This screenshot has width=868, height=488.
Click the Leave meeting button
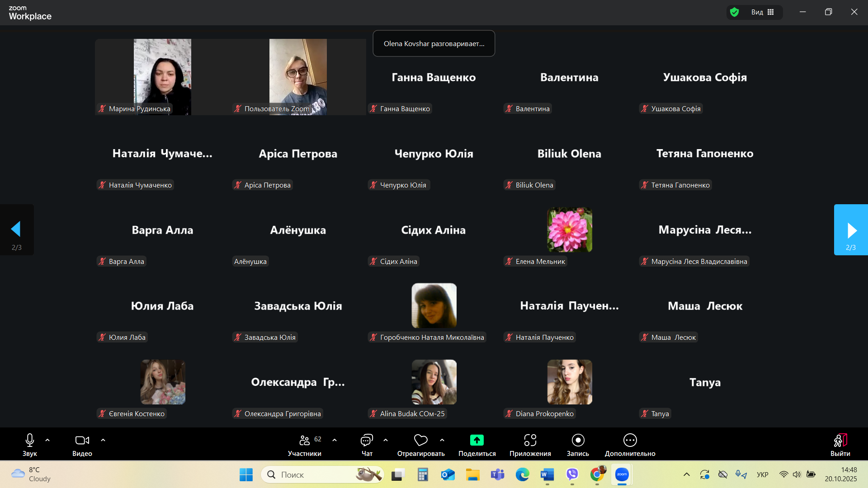coord(840,444)
